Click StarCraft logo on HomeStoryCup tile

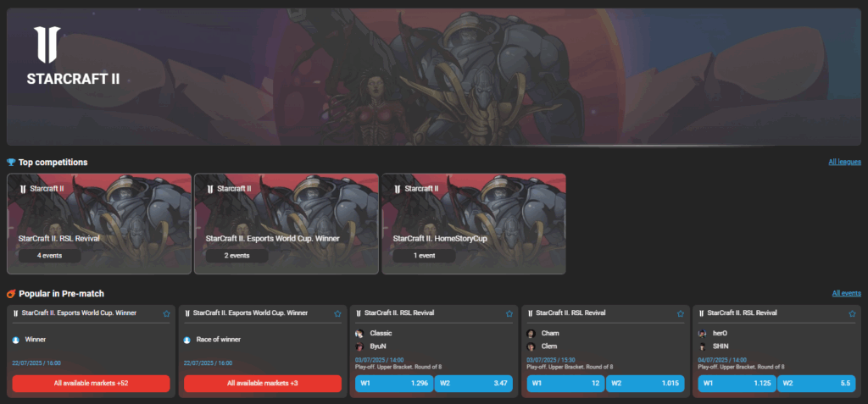tap(398, 189)
